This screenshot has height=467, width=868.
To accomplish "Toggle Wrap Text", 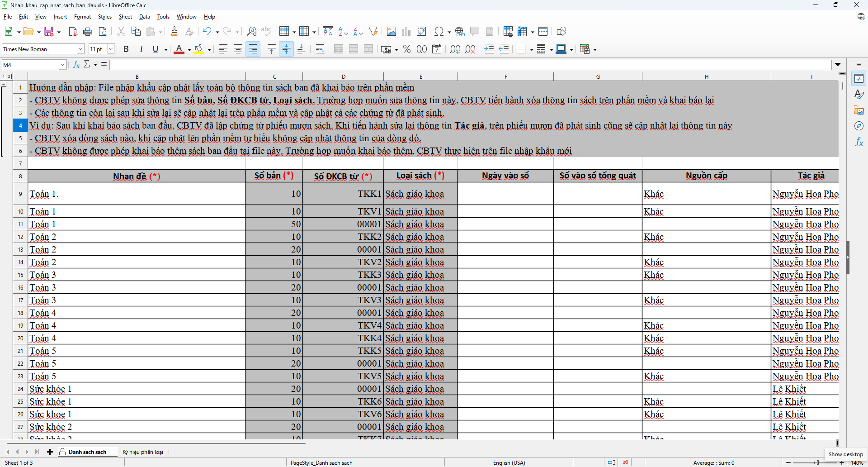I will (x=320, y=49).
